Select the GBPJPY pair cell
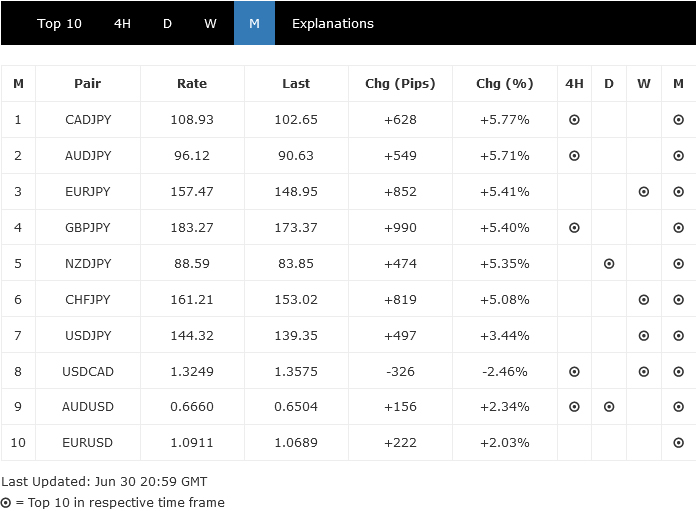Screen dimensions: 696x511 pos(88,228)
